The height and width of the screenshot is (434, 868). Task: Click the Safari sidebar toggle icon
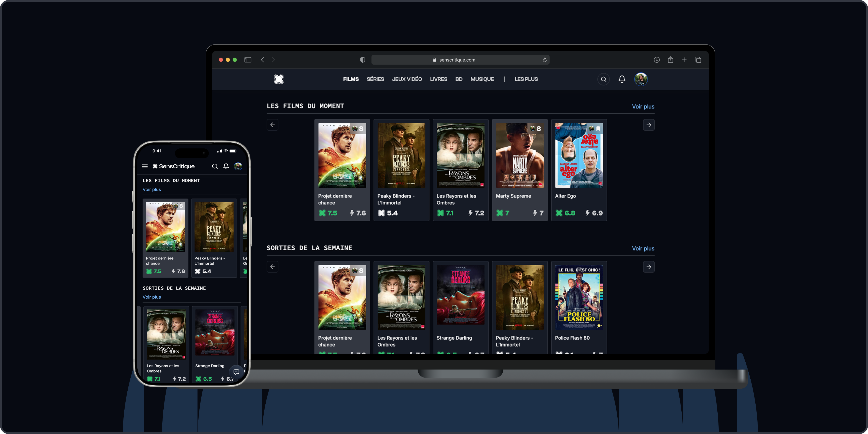point(248,60)
